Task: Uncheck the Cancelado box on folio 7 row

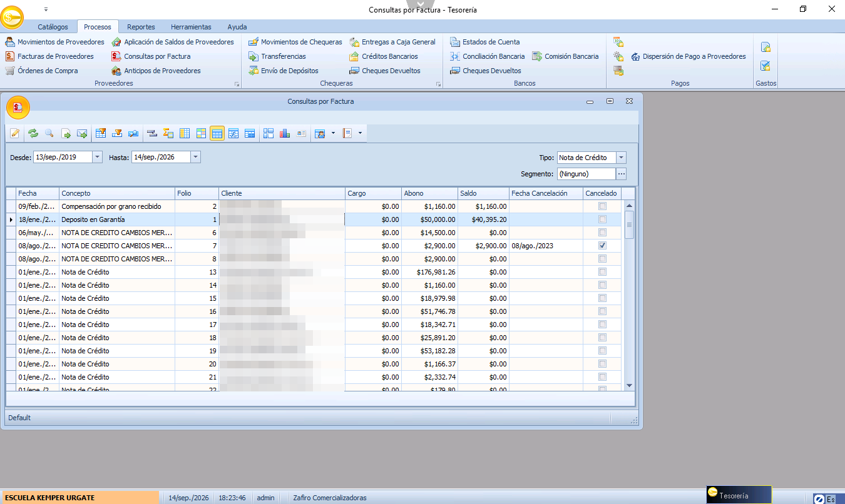Action: point(602,246)
